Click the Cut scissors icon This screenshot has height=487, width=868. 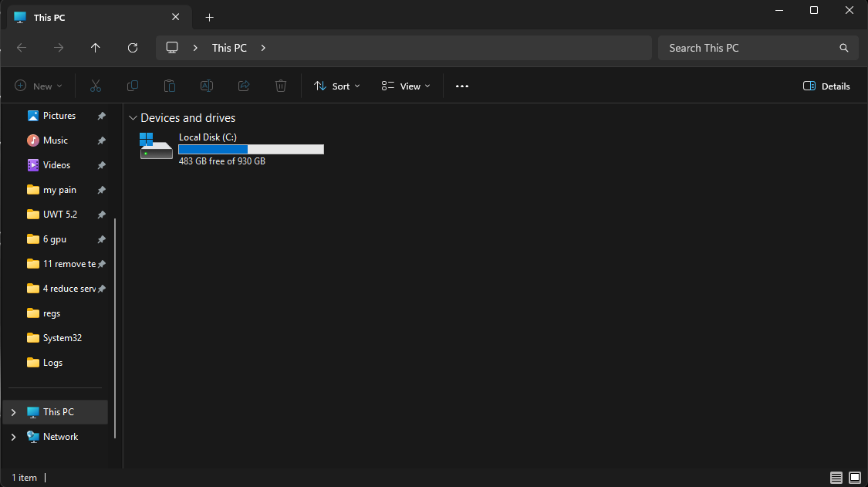pos(96,86)
